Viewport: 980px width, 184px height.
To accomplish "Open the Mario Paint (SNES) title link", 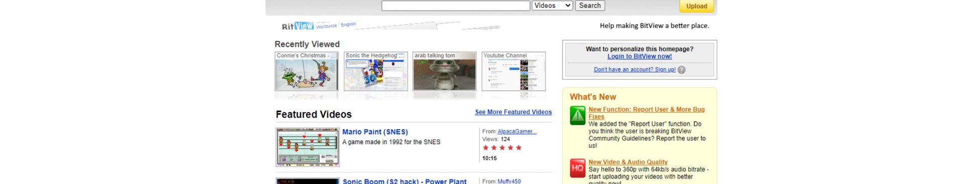I will click(x=375, y=132).
